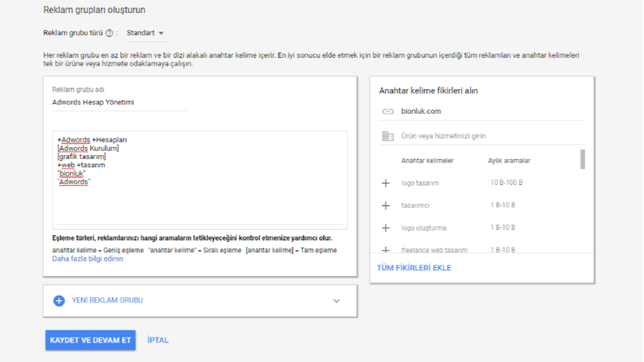Click the +Adwords +Hesapları keyword line

click(x=92, y=140)
